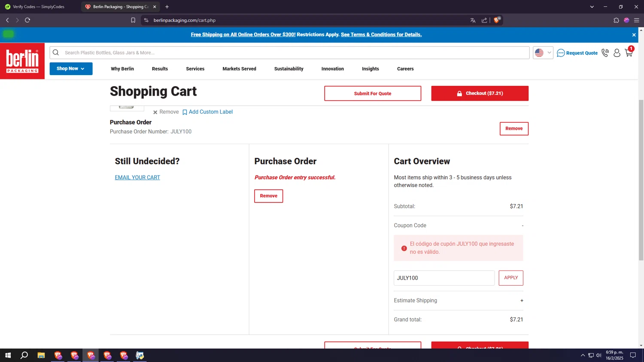Open the Insights menu

pos(371,69)
